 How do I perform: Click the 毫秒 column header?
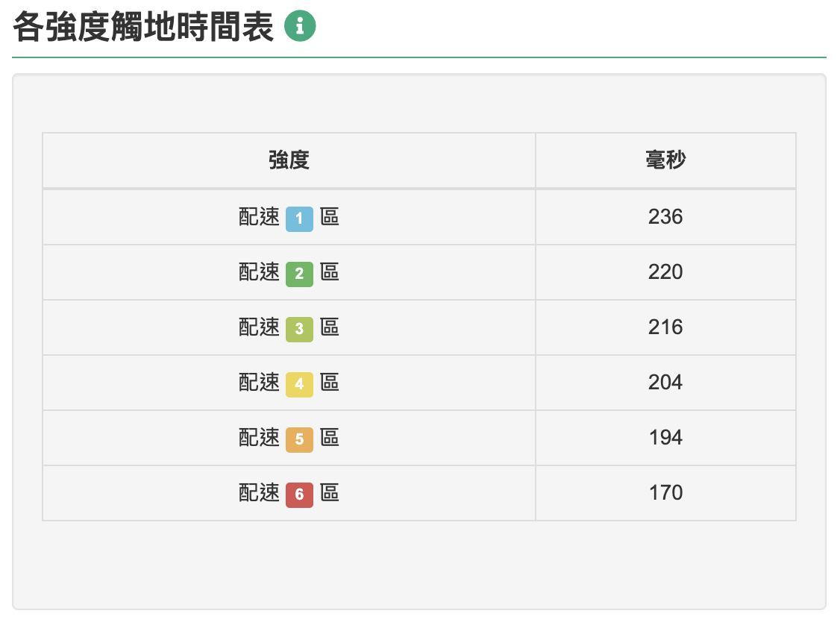pyautogui.click(x=665, y=160)
